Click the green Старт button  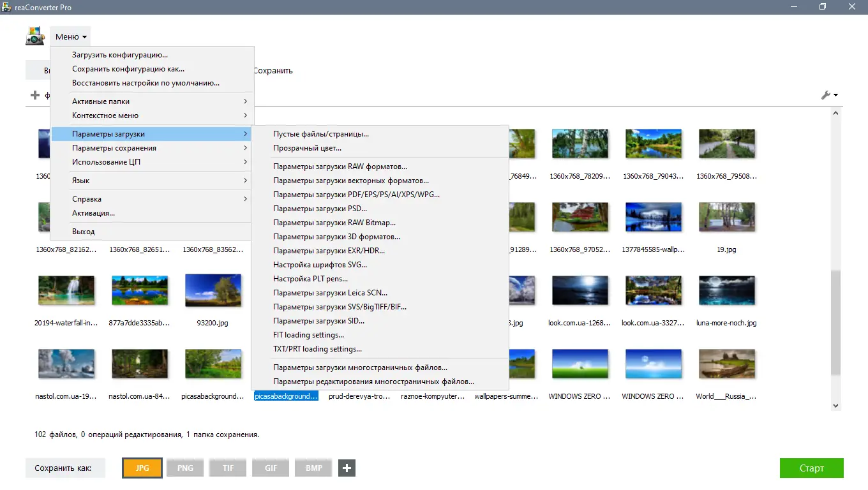(811, 468)
